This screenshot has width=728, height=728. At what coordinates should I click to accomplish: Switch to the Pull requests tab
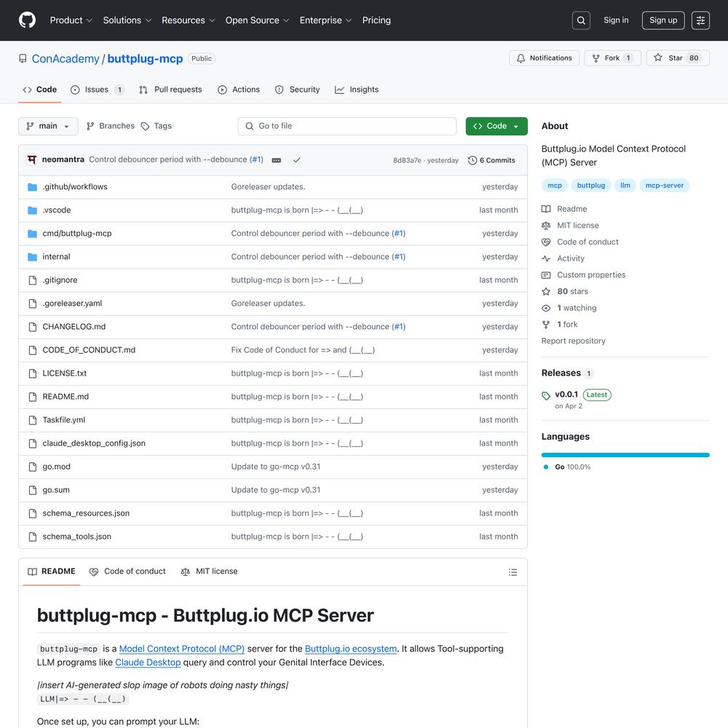point(170,90)
